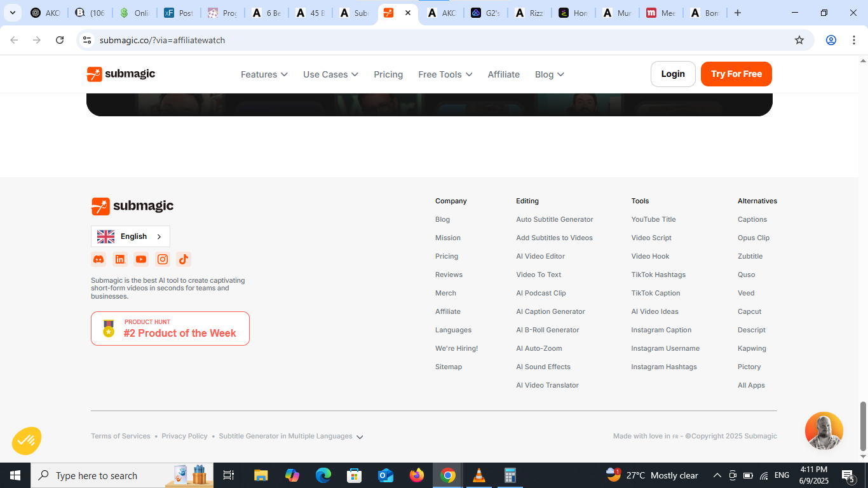Open Firefox from taskbar

point(417,475)
